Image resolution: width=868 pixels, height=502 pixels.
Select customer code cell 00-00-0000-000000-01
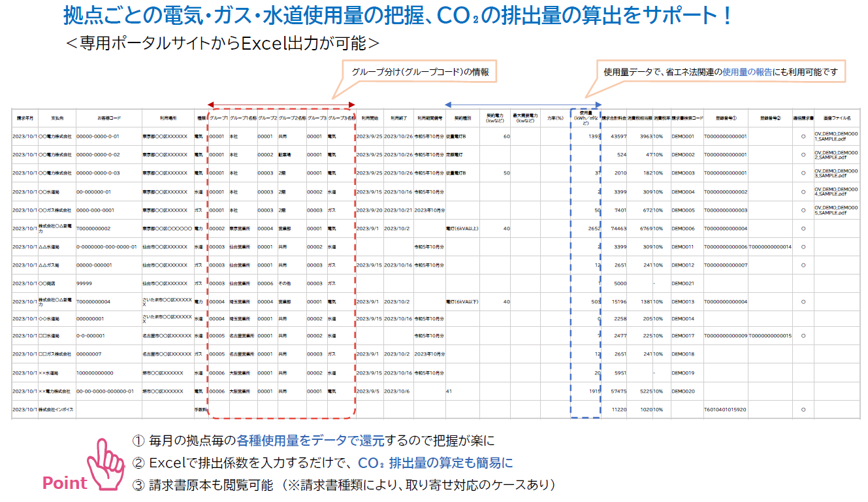pos(105,392)
